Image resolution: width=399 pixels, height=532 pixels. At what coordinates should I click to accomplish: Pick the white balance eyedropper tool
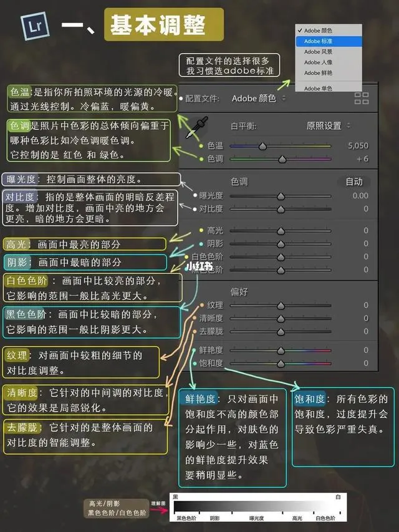pos(197,127)
